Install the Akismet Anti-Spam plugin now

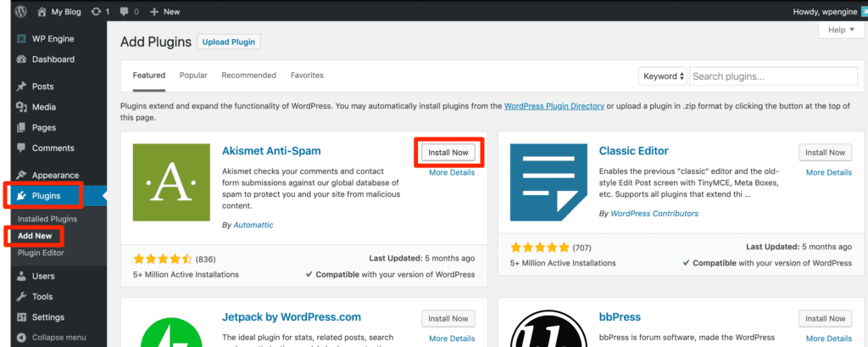coord(448,153)
